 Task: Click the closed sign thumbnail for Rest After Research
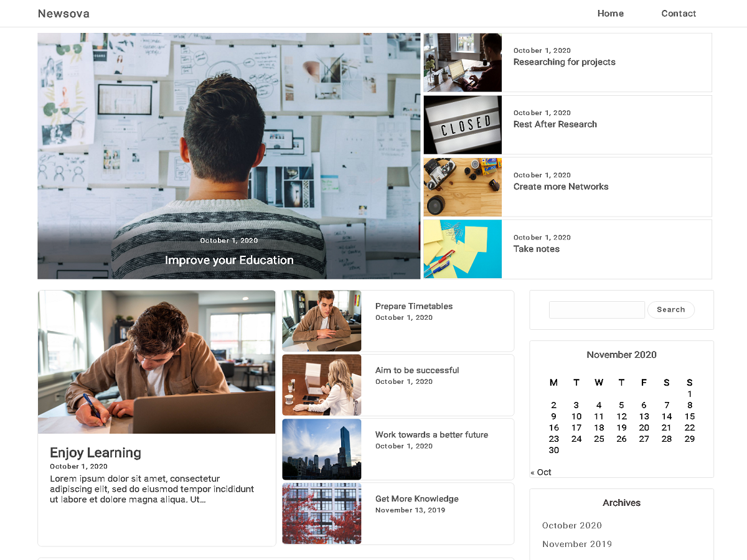tap(463, 124)
